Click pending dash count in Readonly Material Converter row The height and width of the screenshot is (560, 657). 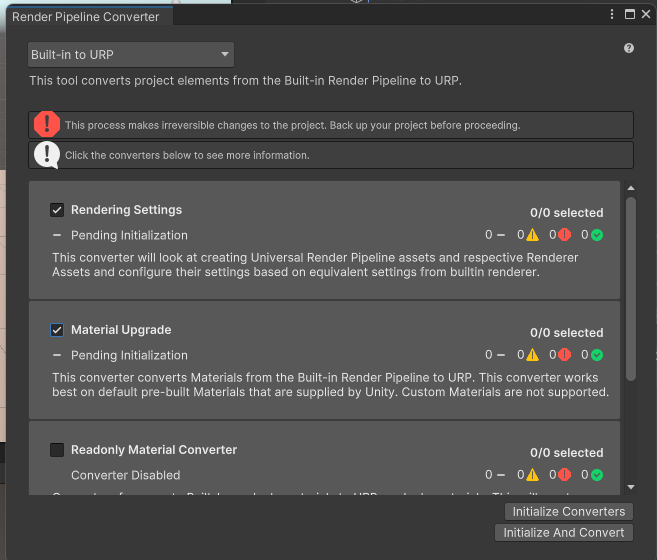click(x=495, y=474)
